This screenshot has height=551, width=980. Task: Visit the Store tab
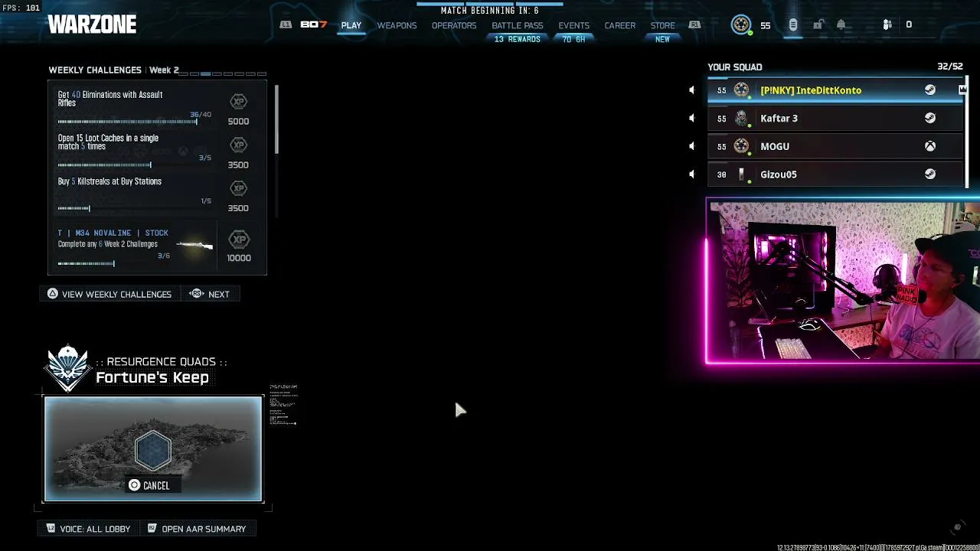663,25
